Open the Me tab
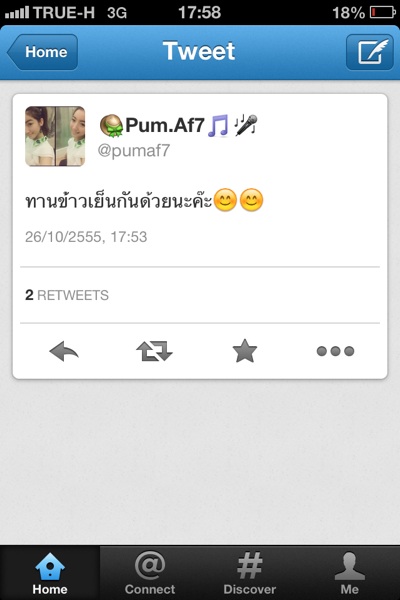400x600 pixels. (349, 573)
